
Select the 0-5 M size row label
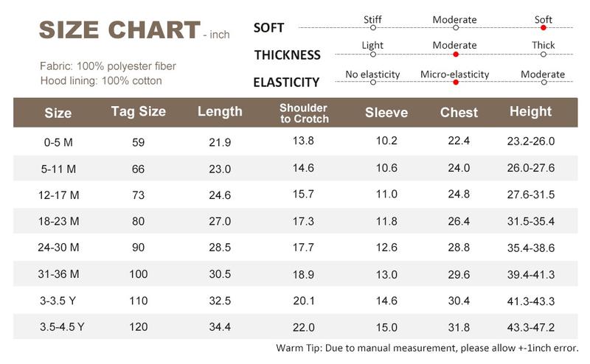58,141
